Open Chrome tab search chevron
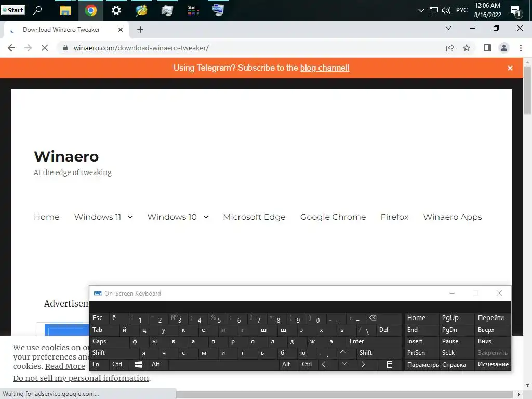Viewport: 532px width, 399px height. tap(448, 28)
